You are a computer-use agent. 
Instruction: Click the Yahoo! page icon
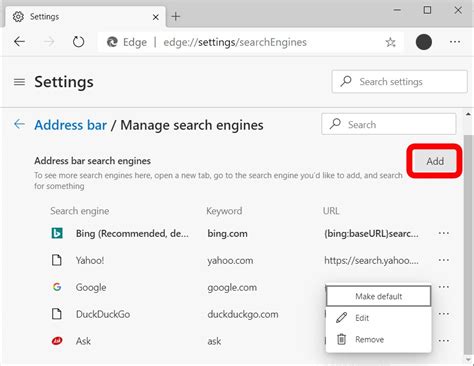pos(57,260)
